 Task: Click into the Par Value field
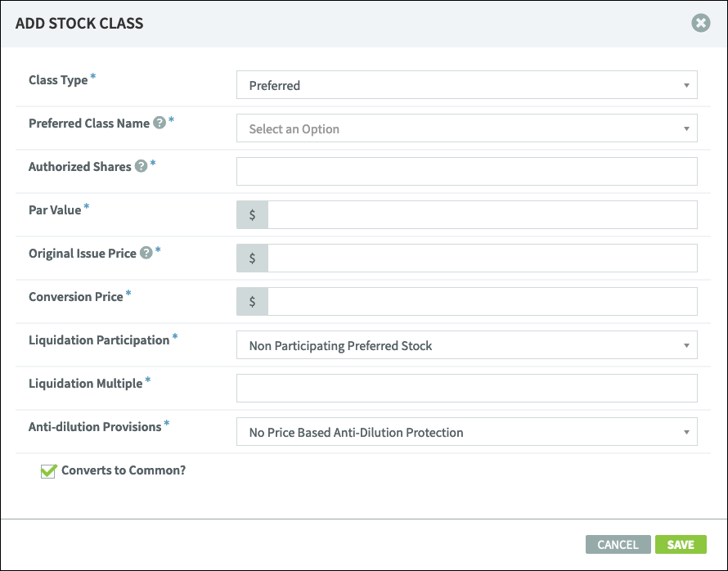click(x=483, y=214)
